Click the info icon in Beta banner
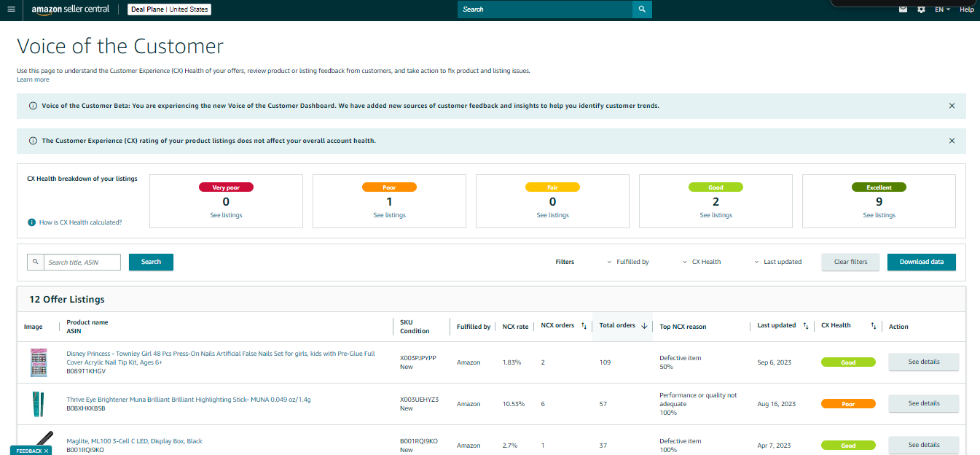 click(33, 106)
